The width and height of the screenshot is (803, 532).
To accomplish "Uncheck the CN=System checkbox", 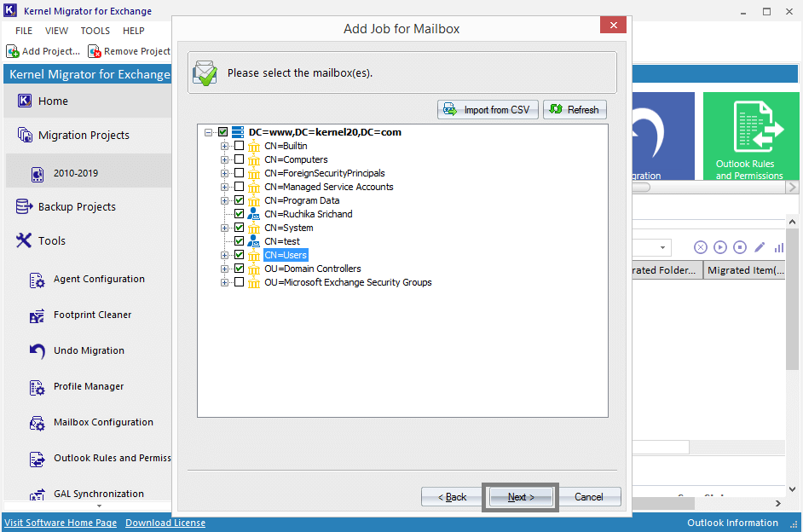I will coord(240,228).
